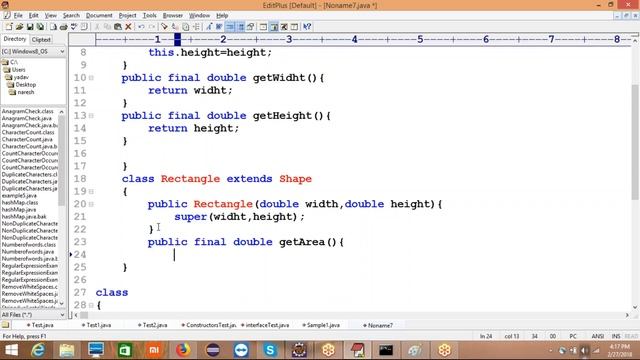640x360 pixels.
Task: Switch to the interfaceTest.java document tab
Action: click(265, 325)
